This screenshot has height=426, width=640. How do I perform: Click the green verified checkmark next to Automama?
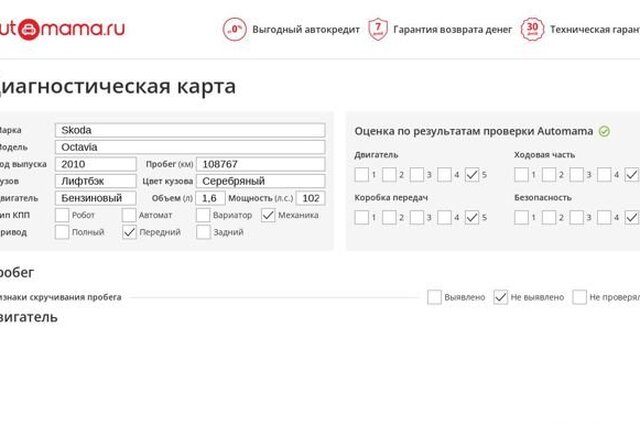(x=604, y=131)
